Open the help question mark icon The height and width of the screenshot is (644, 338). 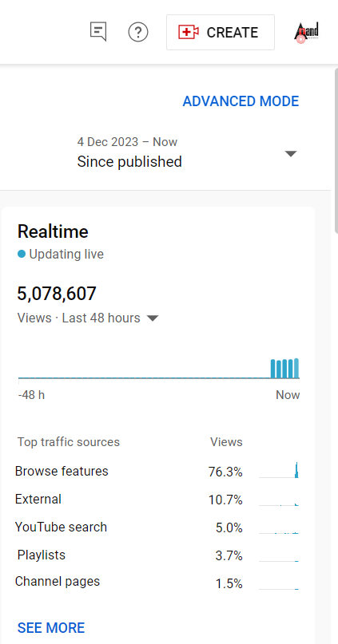(x=138, y=32)
